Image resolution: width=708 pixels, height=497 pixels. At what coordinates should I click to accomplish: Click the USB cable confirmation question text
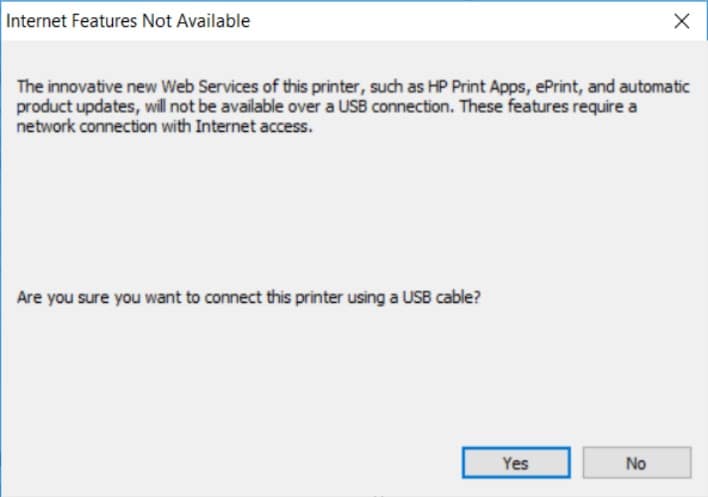pos(250,298)
